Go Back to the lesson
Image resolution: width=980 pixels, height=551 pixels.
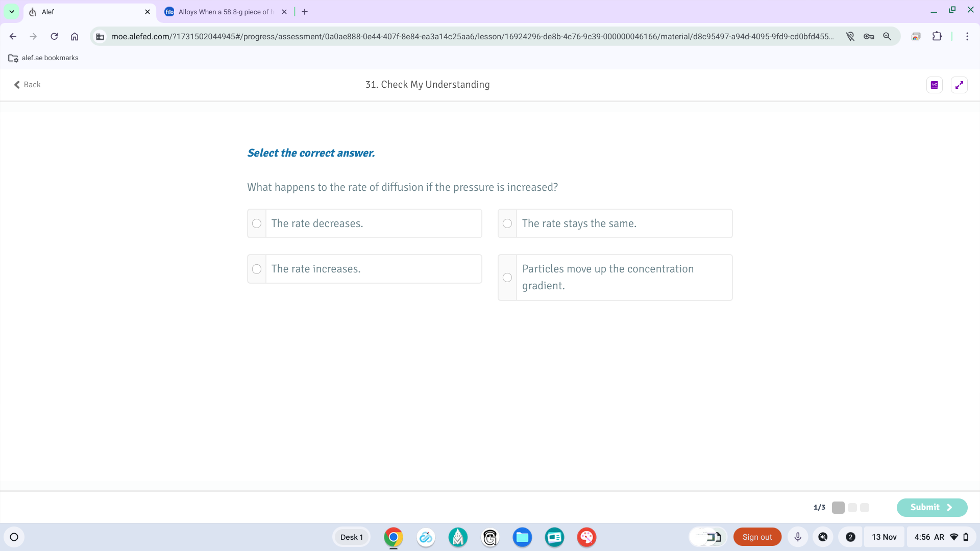[27, 85]
